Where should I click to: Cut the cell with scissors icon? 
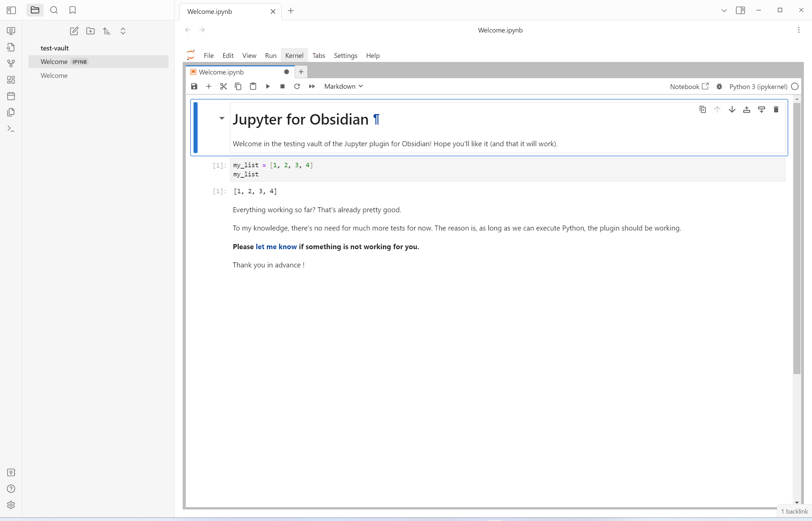tap(223, 86)
